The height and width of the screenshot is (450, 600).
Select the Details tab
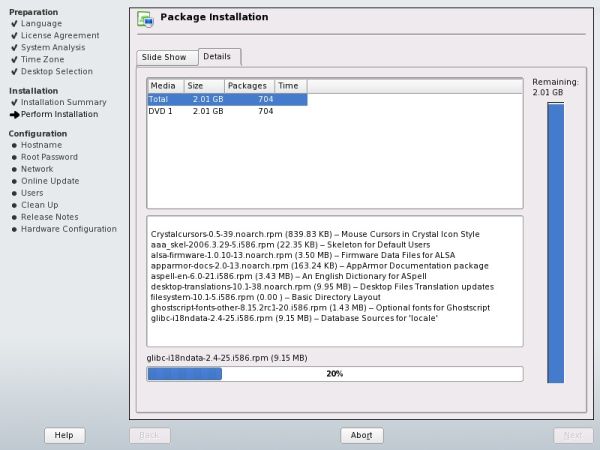click(220, 57)
